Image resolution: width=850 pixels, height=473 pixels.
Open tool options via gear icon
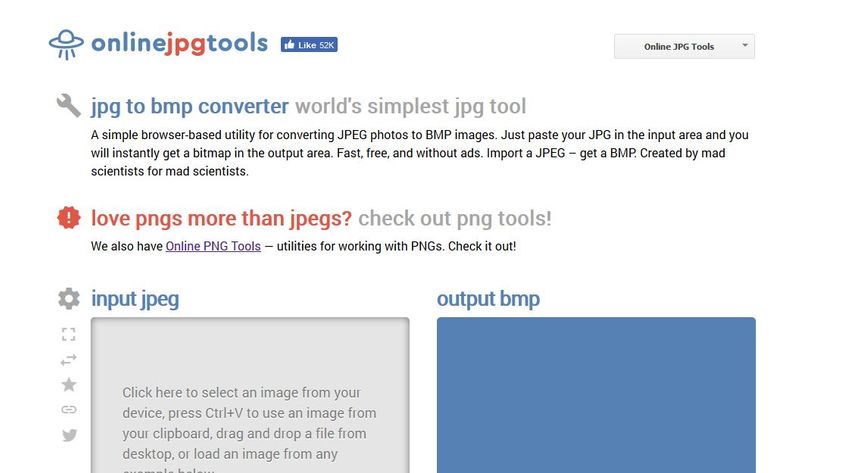click(69, 298)
